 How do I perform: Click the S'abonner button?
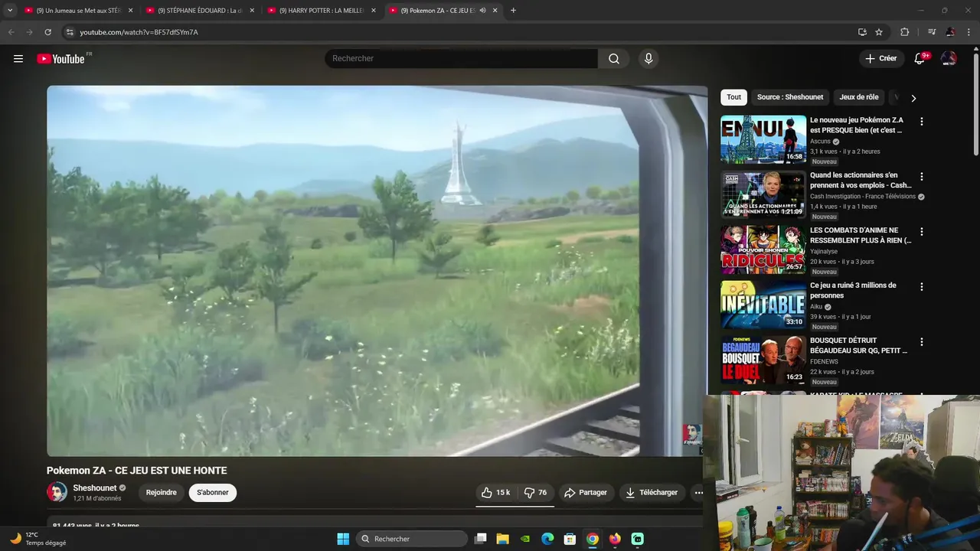[x=213, y=493]
